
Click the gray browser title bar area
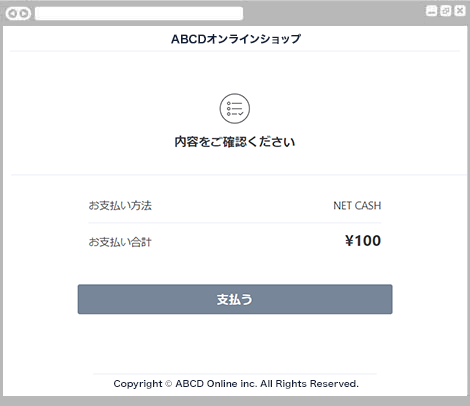[x=333, y=13]
